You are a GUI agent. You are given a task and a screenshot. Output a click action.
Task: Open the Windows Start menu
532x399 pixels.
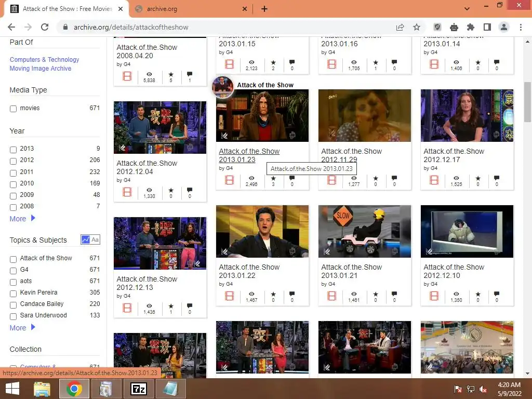click(12, 389)
